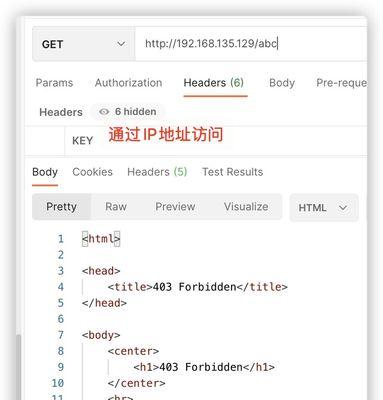Open the Authorization tab

pos(128,83)
